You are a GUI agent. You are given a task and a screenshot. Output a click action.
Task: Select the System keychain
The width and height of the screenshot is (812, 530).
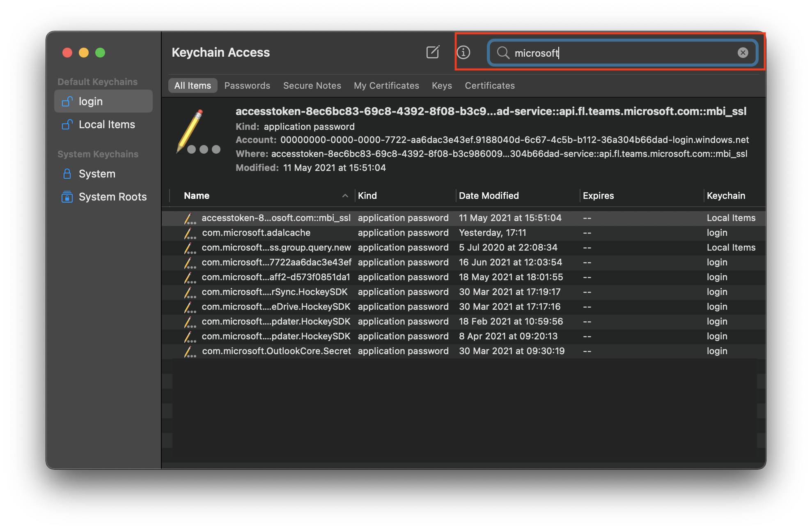103,173
